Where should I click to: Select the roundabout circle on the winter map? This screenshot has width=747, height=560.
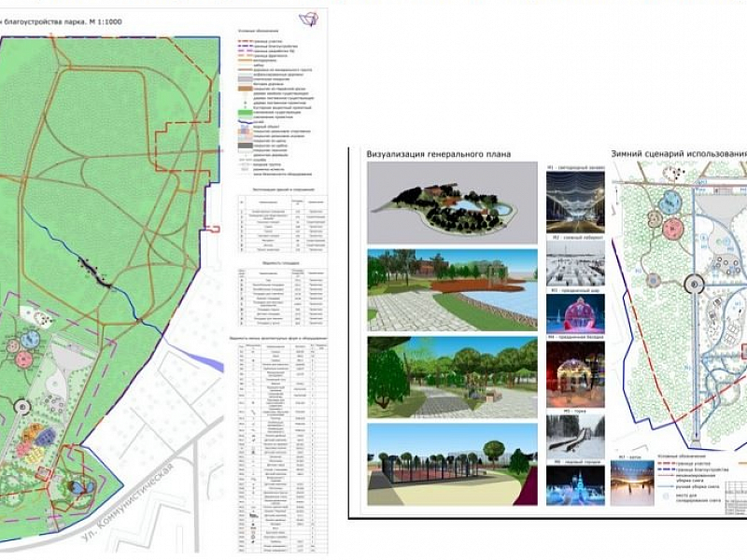(x=696, y=285)
